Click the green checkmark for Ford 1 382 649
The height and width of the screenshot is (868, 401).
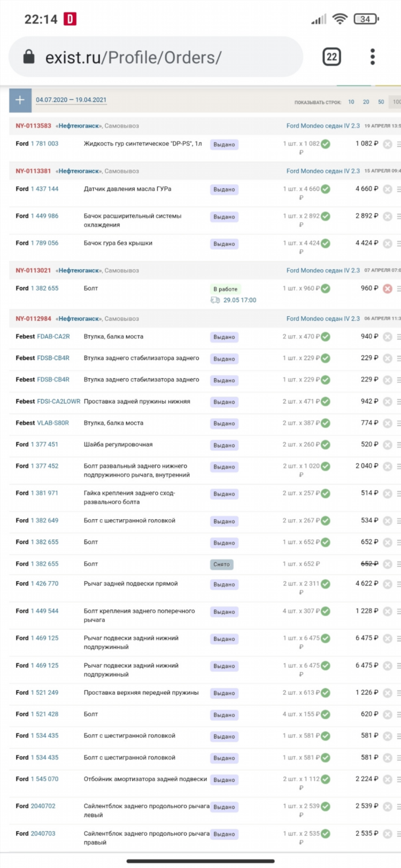(326, 521)
